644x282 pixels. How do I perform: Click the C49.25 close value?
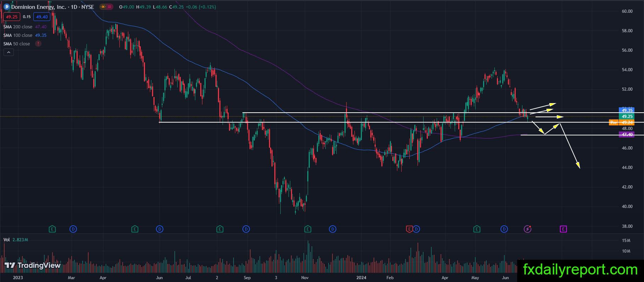(x=176, y=7)
